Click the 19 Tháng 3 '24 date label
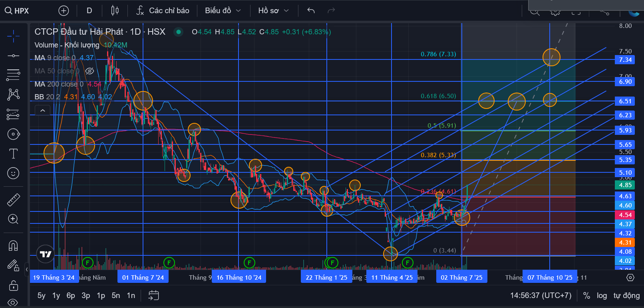The image size is (644, 308). (x=54, y=277)
